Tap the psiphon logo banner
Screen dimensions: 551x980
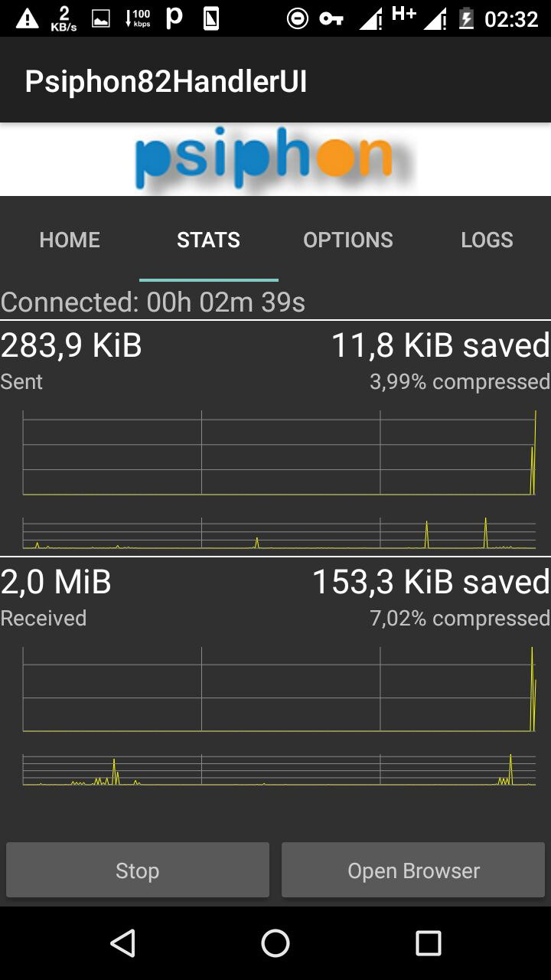[275, 159]
